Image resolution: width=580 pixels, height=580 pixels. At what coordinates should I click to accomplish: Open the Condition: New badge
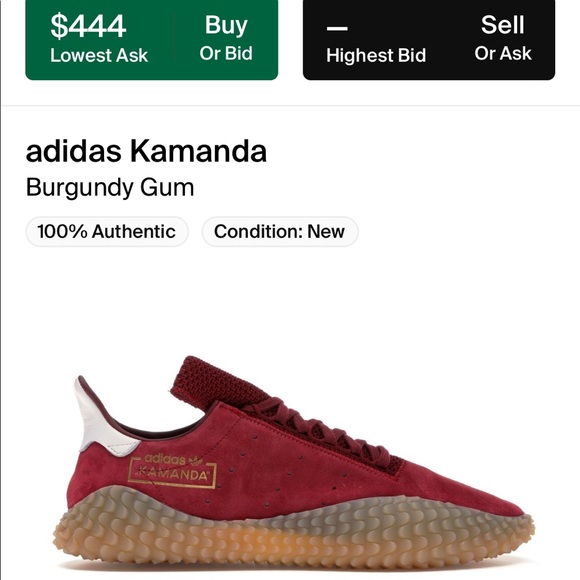coord(280,232)
